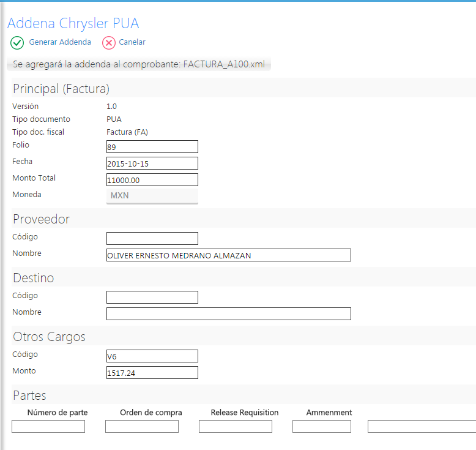This screenshot has width=476, height=450.
Task: Click the Ammenment input field
Action: 322,426
